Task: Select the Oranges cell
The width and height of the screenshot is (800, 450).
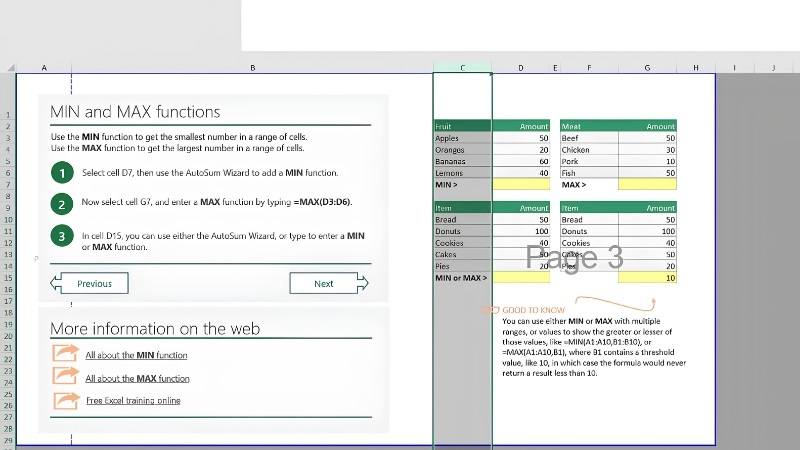Action: point(462,150)
